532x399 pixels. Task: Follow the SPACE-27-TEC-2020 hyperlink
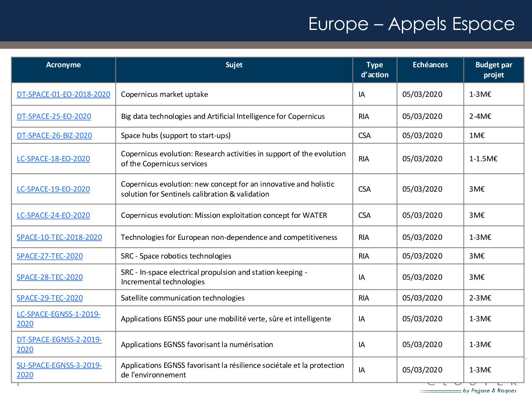pos(49,256)
